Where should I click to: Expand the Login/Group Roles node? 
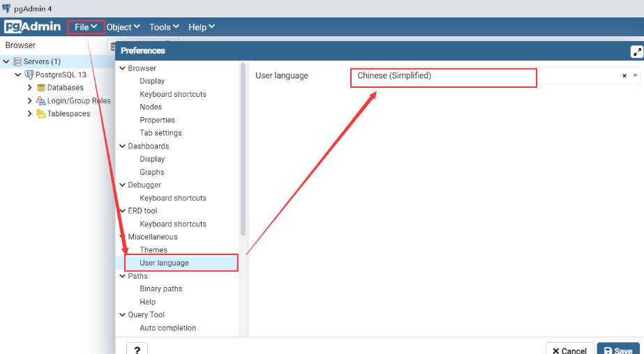click(29, 100)
